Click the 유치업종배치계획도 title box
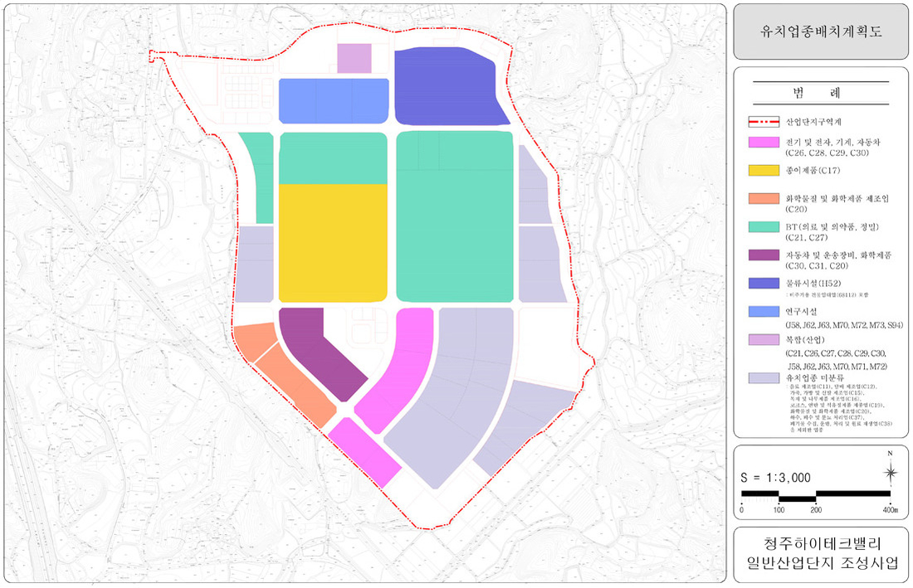 [x=821, y=32]
